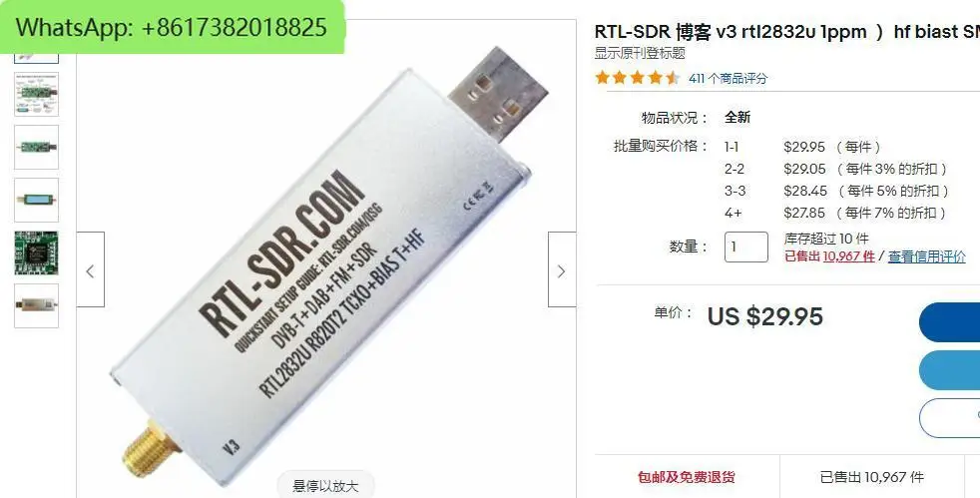Open the star rating icons
The width and height of the screenshot is (980, 498).
(x=638, y=78)
